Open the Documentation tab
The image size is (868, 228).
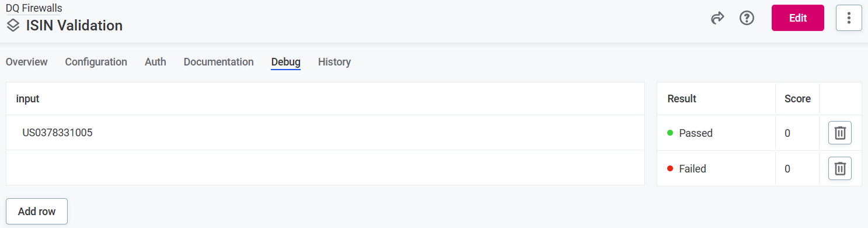tap(218, 62)
